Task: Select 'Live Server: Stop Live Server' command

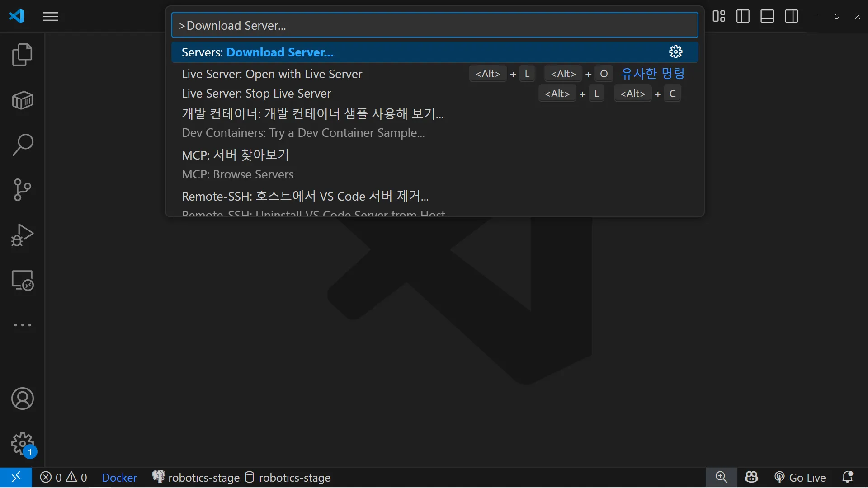Action: (256, 94)
